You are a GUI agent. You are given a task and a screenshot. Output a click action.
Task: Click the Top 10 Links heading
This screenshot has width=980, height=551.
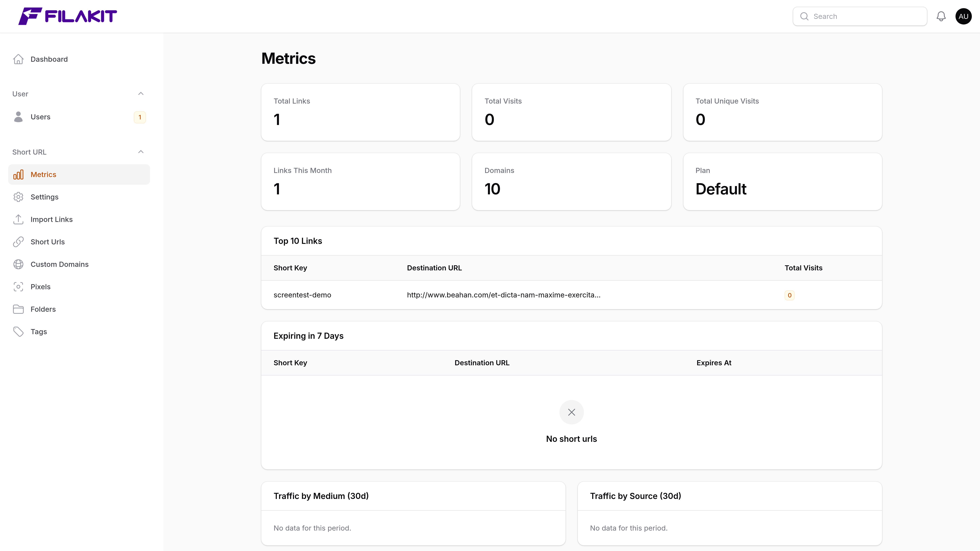click(x=298, y=241)
